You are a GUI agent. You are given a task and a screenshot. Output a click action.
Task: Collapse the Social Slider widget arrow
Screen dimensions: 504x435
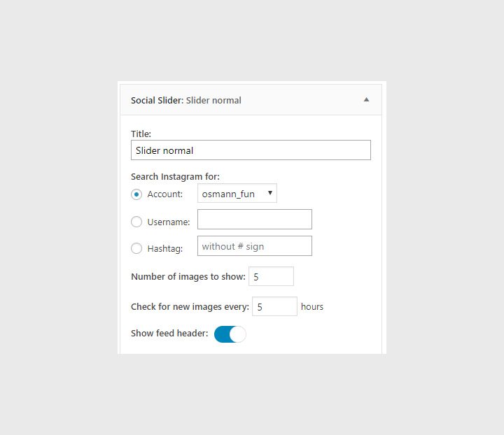365,100
